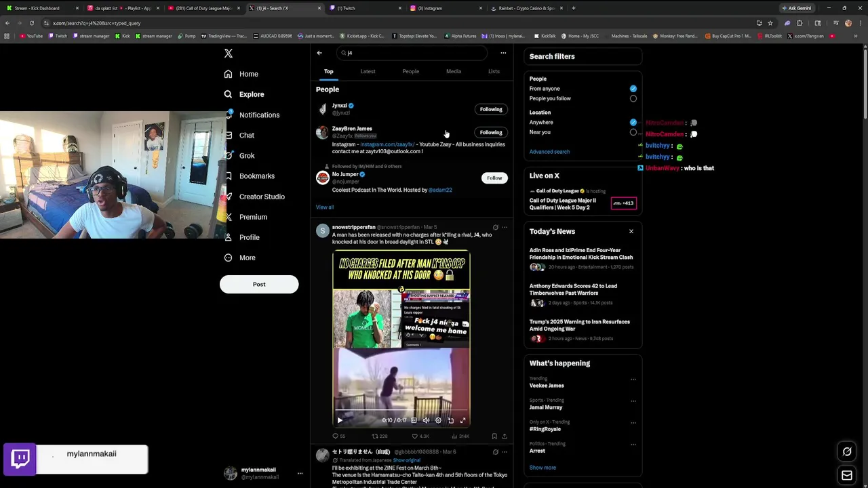Like the snowstrippersfan post
868x488 pixels.
point(420,436)
